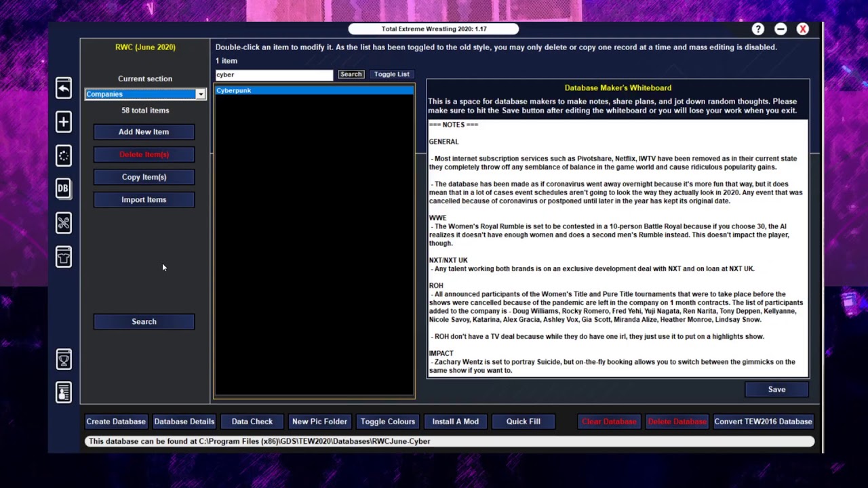Image resolution: width=868 pixels, height=488 pixels.
Task: Select the Cyberpunk company in the list
Action: 315,91
